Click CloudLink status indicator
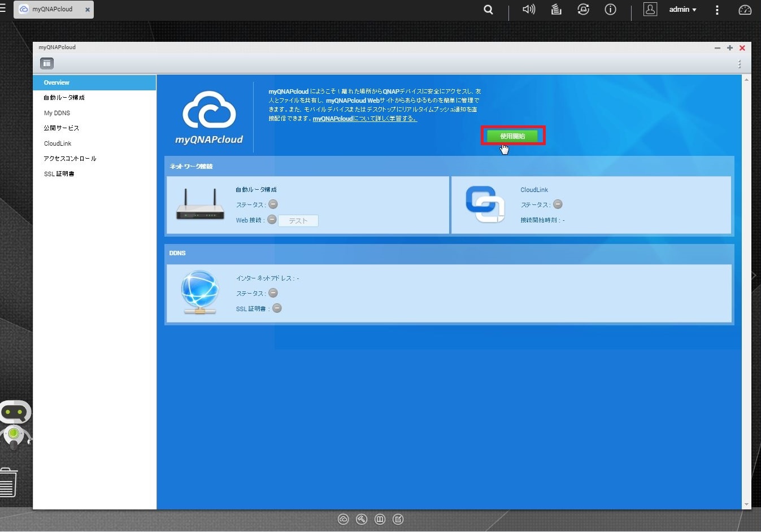The image size is (761, 532). coord(558,204)
